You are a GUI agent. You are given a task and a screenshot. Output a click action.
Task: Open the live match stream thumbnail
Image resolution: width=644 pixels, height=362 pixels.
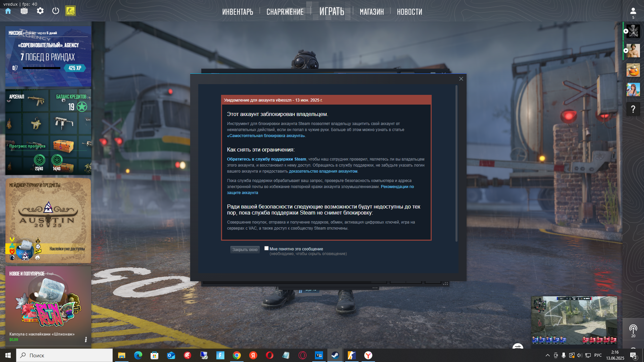pyautogui.click(x=574, y=320)
